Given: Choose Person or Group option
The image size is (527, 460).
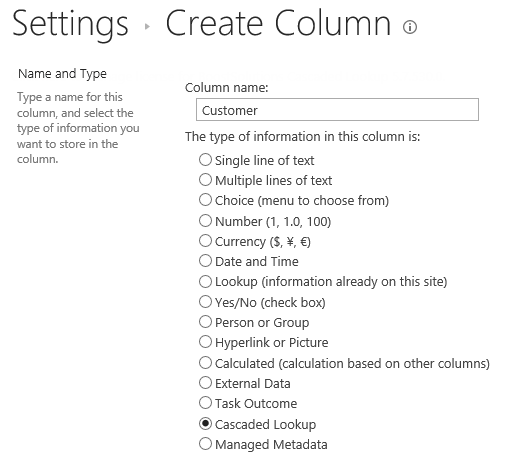Looking at the screenshot, I should [x=205, y=322].
